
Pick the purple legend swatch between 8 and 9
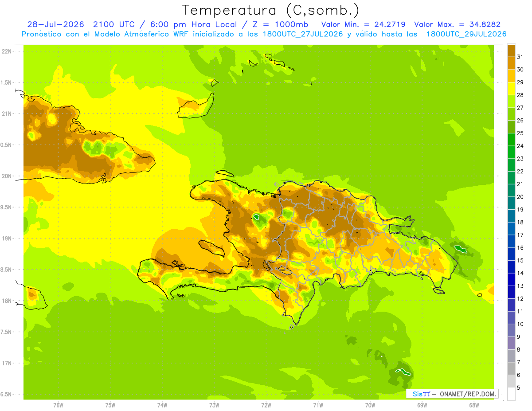pyautogui.click(x=511, y=343)
